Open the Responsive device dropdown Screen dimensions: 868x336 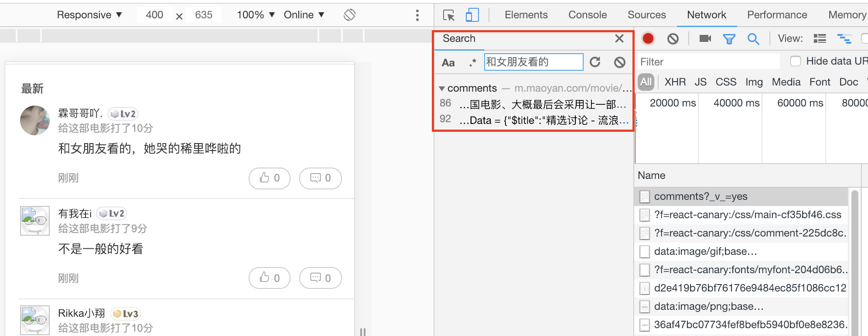(89, 15)
